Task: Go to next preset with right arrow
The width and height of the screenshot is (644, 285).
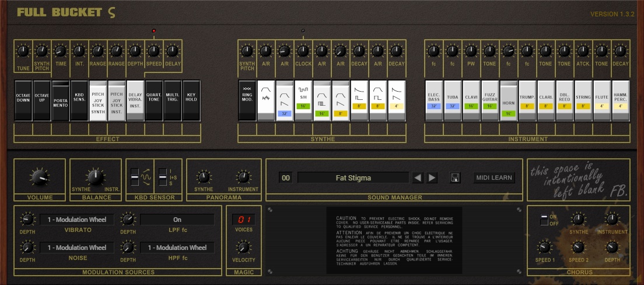Action: click(432, 178)
